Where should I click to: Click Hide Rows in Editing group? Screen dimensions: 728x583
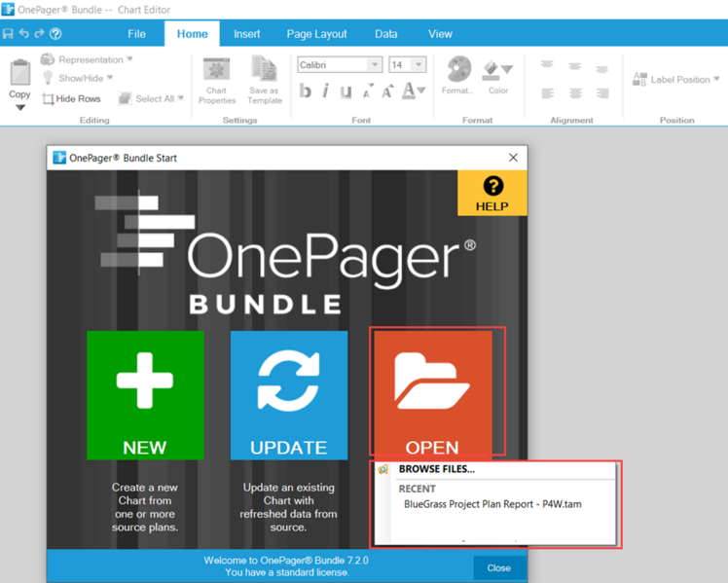click(71, 98)
